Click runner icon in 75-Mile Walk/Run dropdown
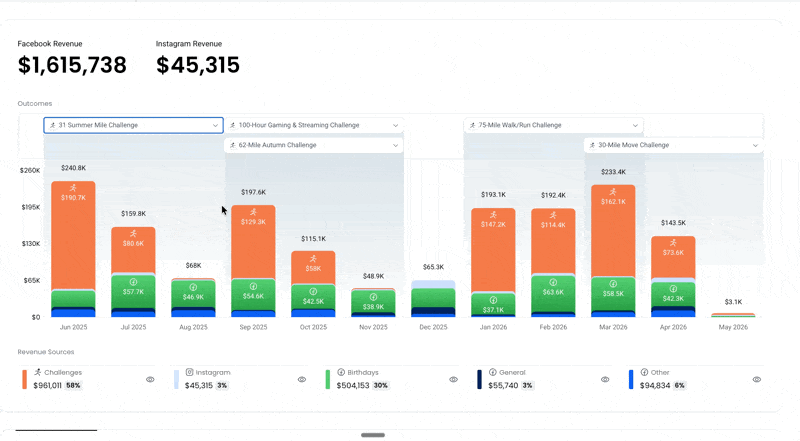Viewport: 800px width, 441px height. [x=472, y=125]
